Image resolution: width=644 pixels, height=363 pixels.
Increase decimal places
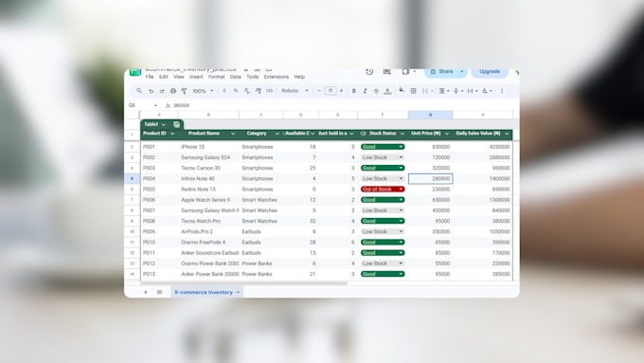click(x=258, y=91)
